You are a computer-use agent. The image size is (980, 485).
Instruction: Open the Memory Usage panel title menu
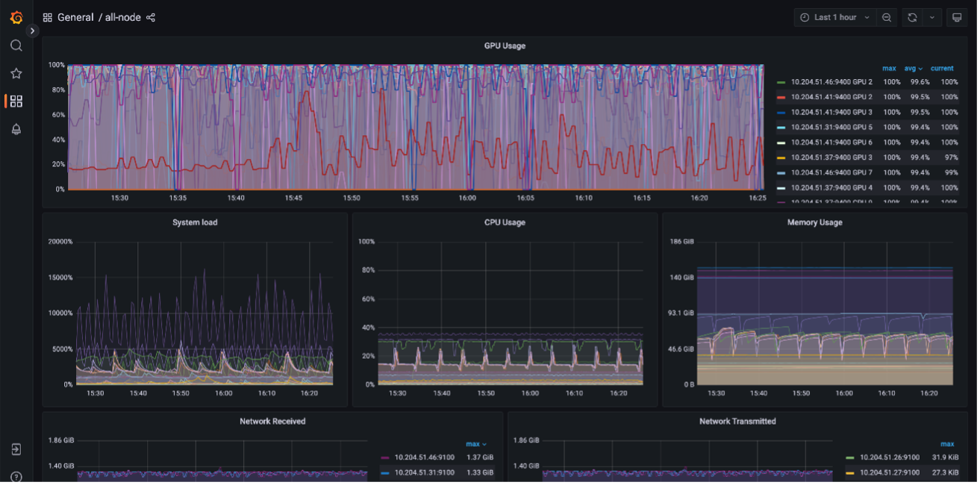coord(814,222)
